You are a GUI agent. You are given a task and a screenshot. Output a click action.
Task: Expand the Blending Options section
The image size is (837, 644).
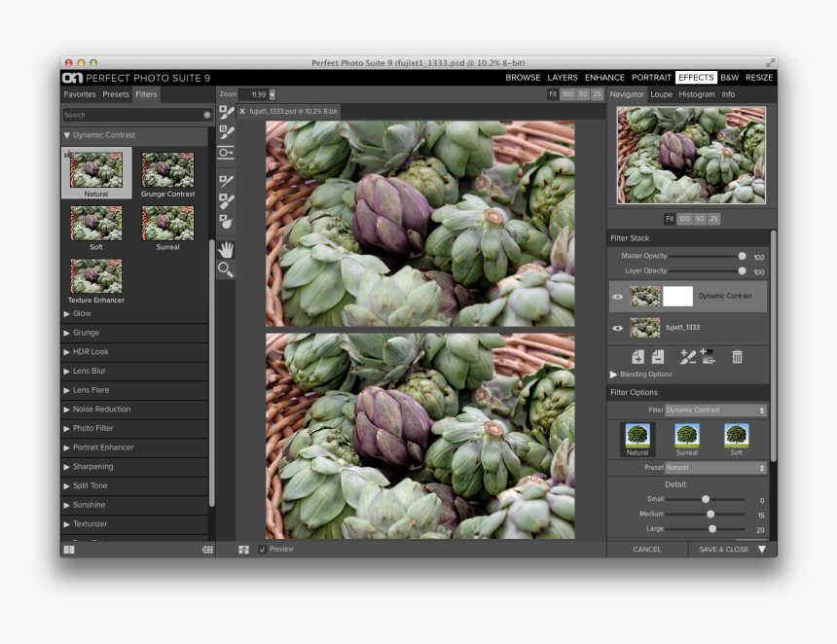pyautogui.click(x=640, y=375)
